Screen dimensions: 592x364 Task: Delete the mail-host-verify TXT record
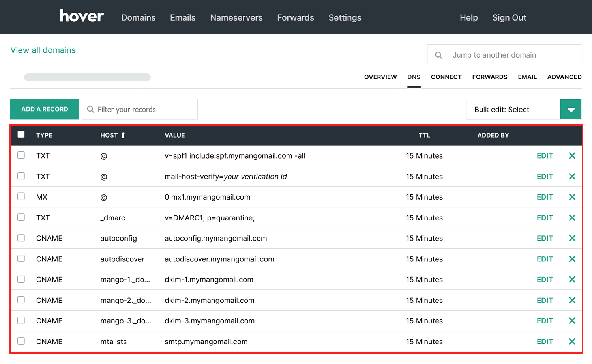[572, 176]
